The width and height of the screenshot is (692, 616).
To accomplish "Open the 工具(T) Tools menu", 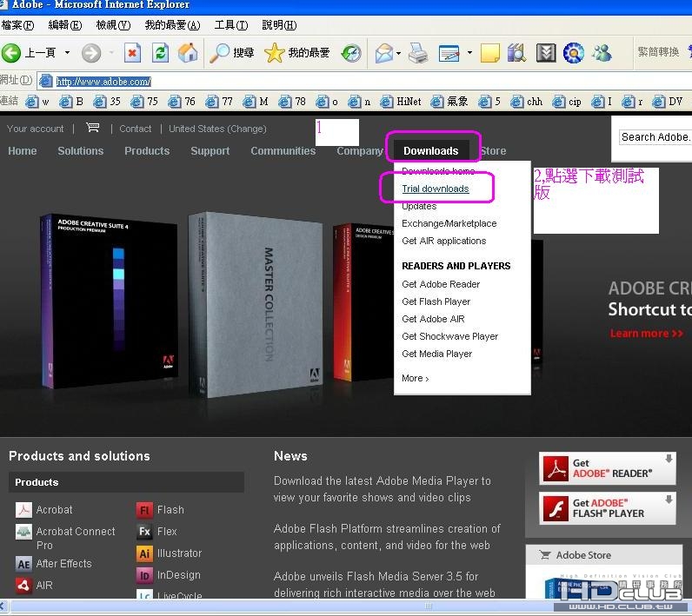I will (x=231, y=25).
